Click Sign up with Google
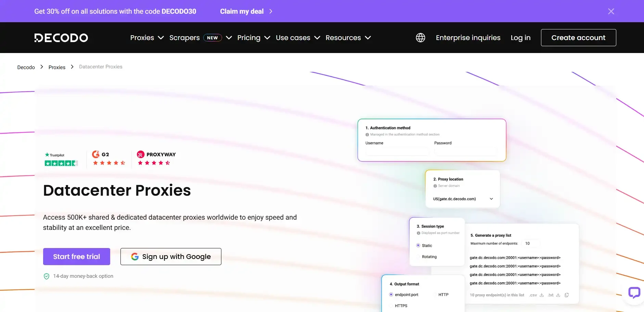This screenshot has width=644, height=312. coord(171,257)
